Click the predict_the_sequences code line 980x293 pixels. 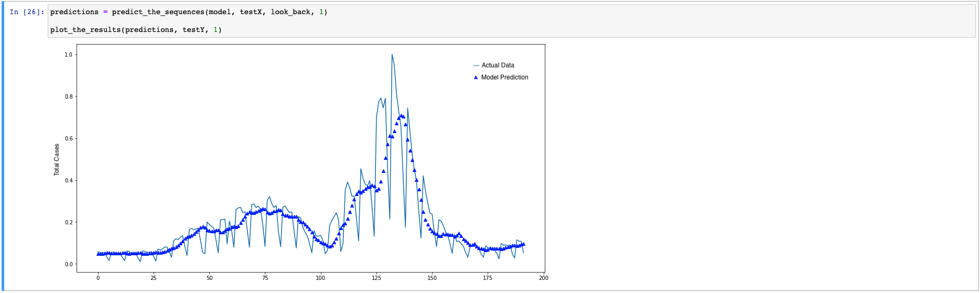pyautogui.click(x=189, y=12)
